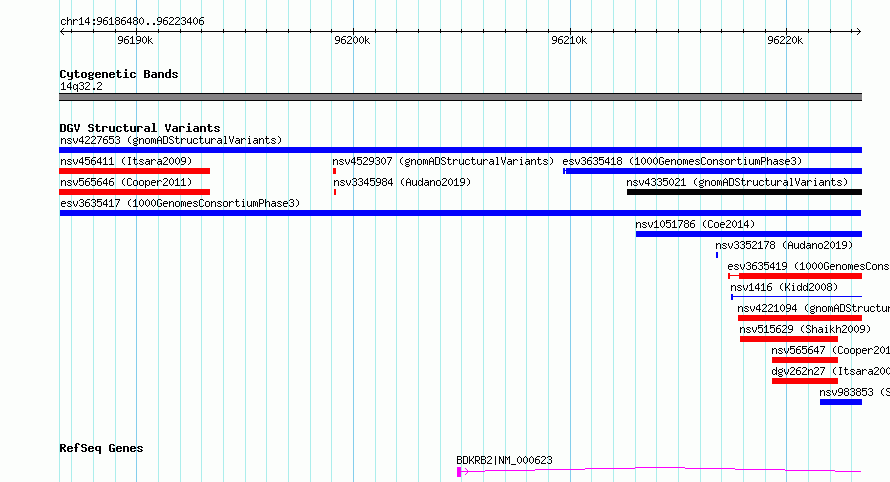The width and height of the screenshot is (890, 482).
Task: Click the nsv4335021 gnomAD label
Action: (737, 182)
